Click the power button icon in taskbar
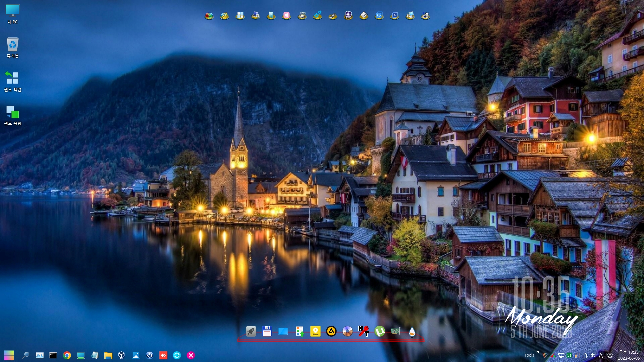This screenshot has height=362, width=644. (150, 355)
